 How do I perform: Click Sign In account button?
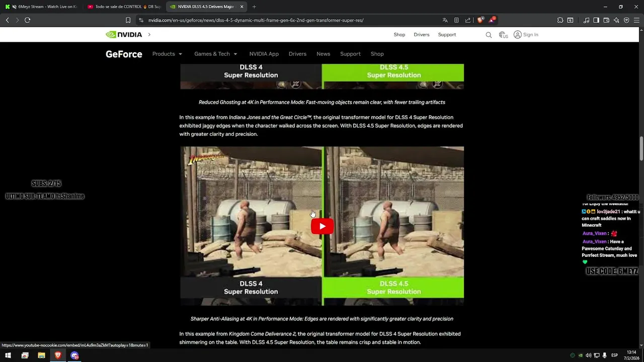click(x=526, y=35)
